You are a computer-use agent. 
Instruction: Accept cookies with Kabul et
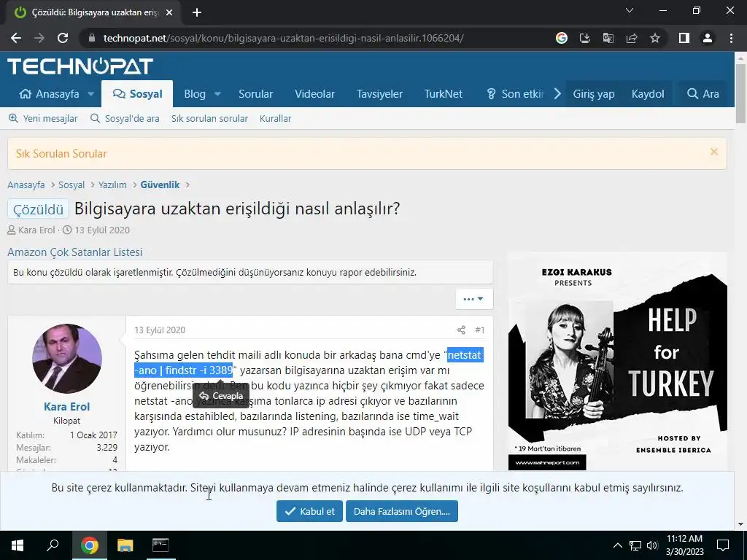(309, 511)
